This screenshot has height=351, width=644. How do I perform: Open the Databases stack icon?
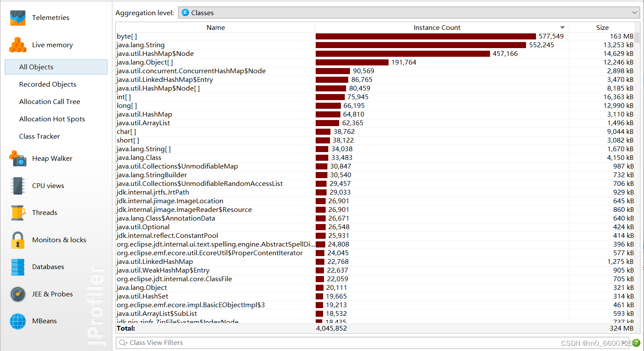coord(18,267)
